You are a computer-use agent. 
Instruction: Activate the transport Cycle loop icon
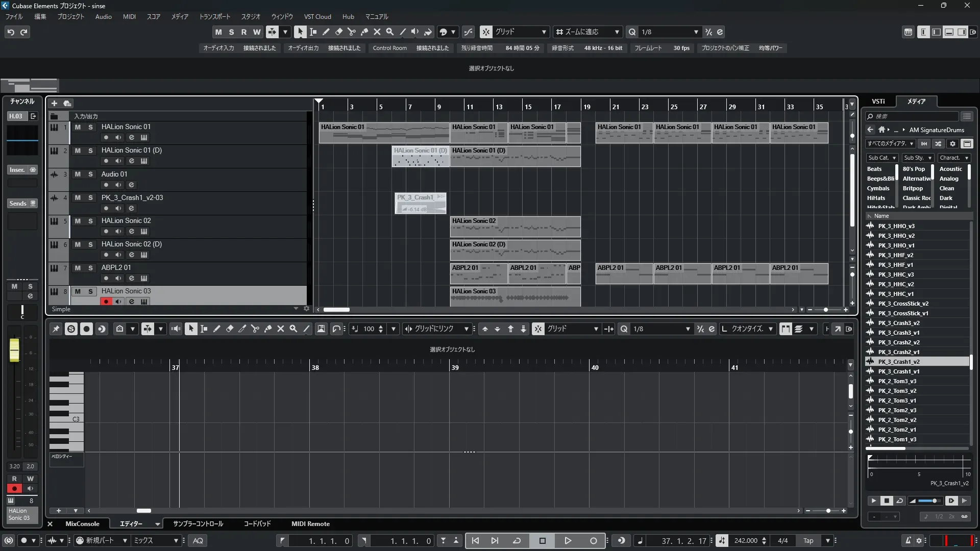coord(517,541)
